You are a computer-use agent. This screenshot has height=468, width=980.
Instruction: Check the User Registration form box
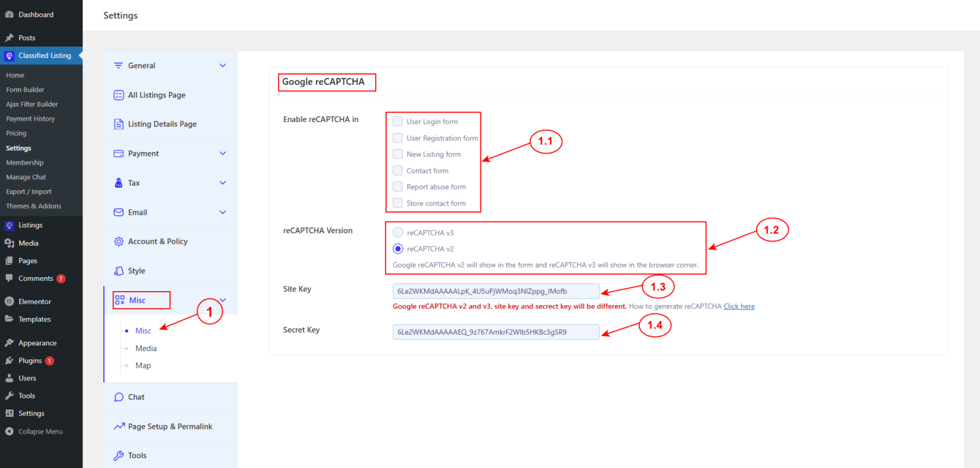(x=397, y=138)
